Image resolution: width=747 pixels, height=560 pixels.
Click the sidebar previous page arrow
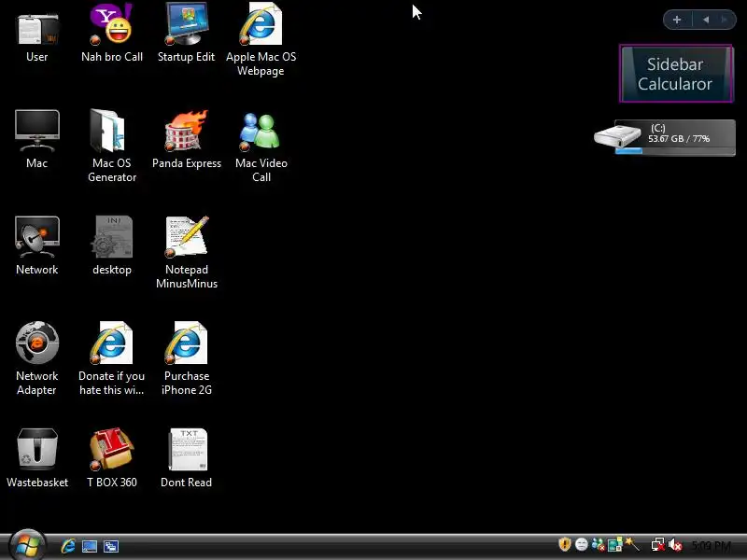pos(706,20)
